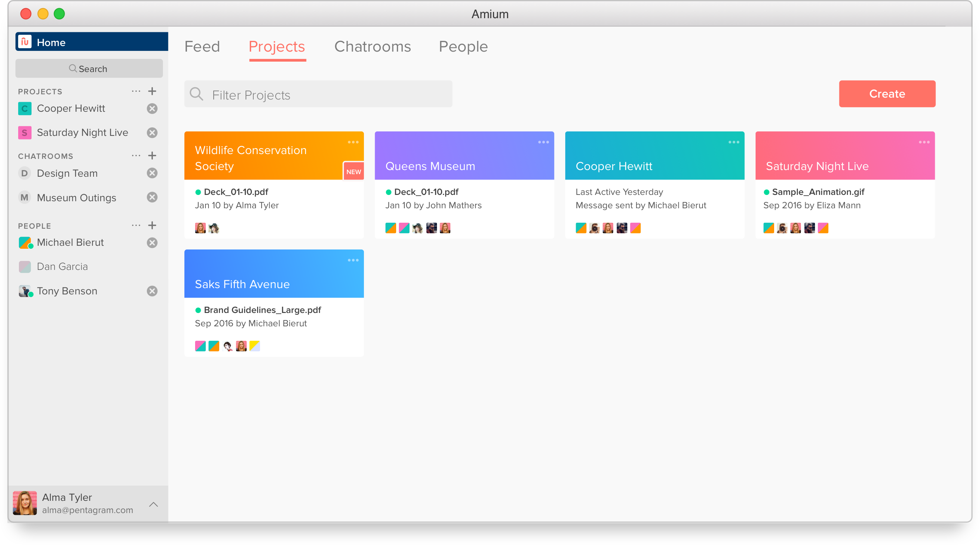The width and height of the screenshot is (980, 545).
Task: Remove Michael Bierut from sidebar
Action: pyautogui.click(x=152, y=242)
